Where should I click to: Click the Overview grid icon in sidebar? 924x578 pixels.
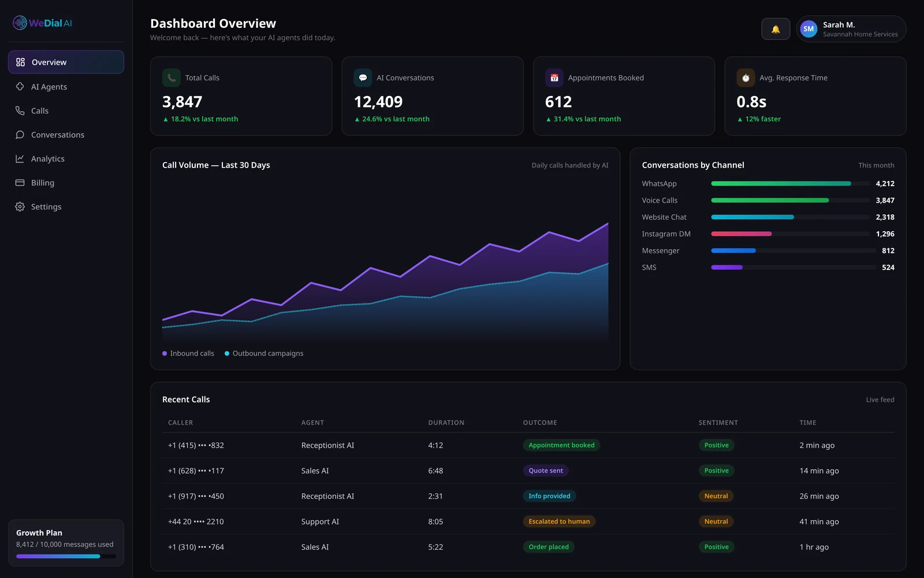(20, 62)
